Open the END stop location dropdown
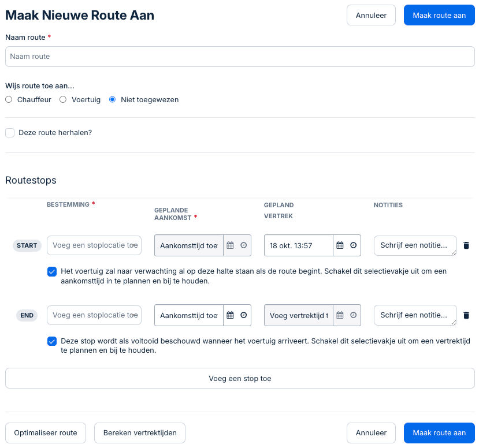The height and width of the screenshot is (448, 479). pos(94,315)
